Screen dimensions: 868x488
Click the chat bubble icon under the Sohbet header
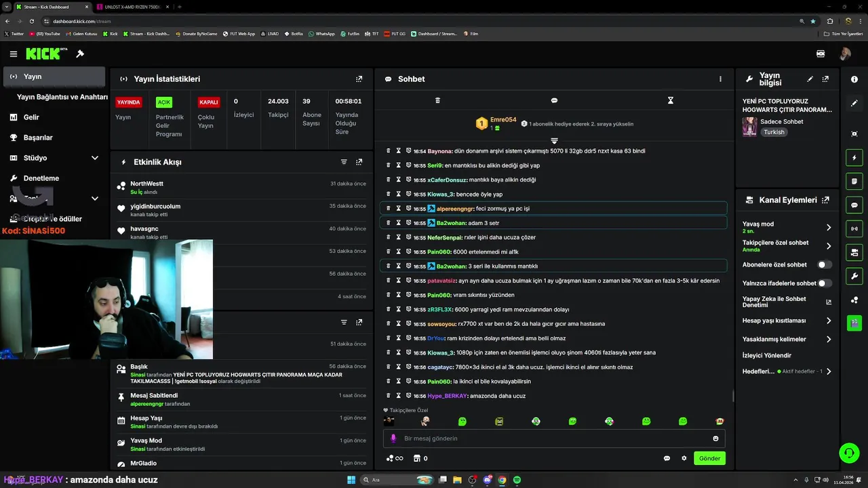tap(554, 100)
